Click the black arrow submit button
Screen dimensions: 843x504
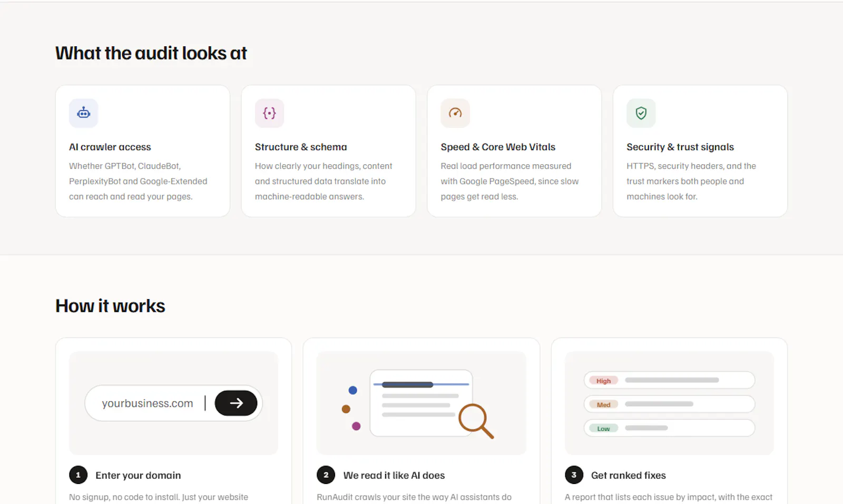[236, 403]
